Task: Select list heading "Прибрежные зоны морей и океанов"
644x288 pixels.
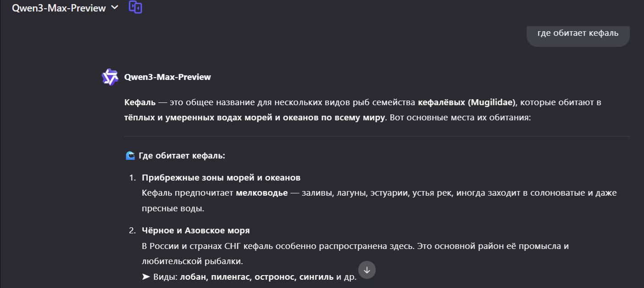Action: [221, 177]
